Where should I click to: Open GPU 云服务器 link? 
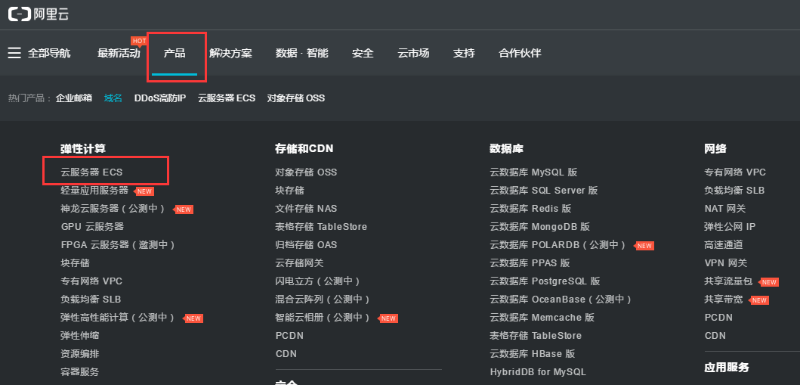point(92,226)
